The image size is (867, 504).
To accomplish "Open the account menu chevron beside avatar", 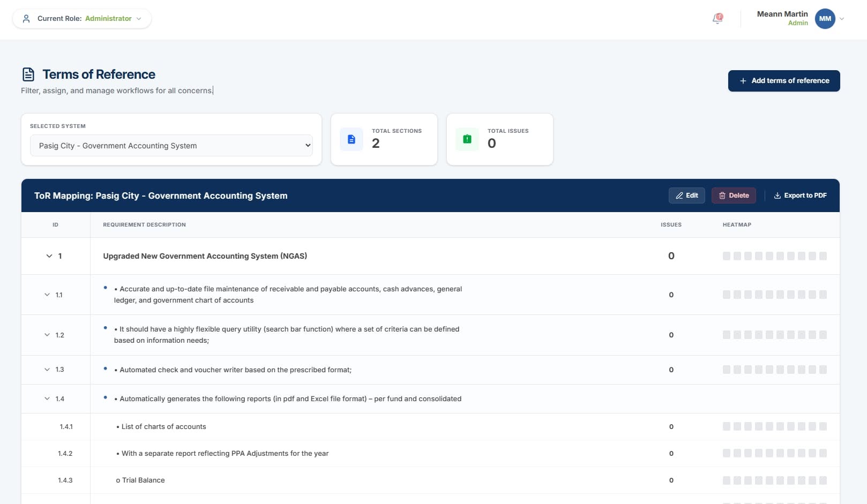I will pos(842,19).
